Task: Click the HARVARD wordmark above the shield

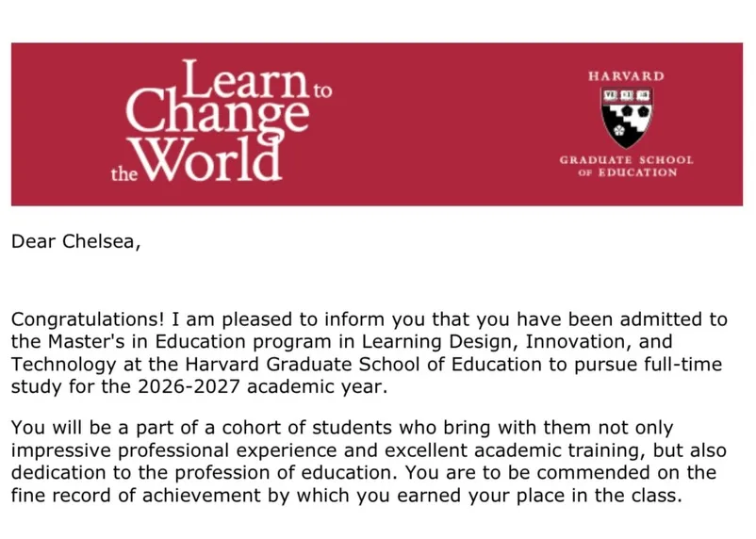Action: click(x=626, y=76)
